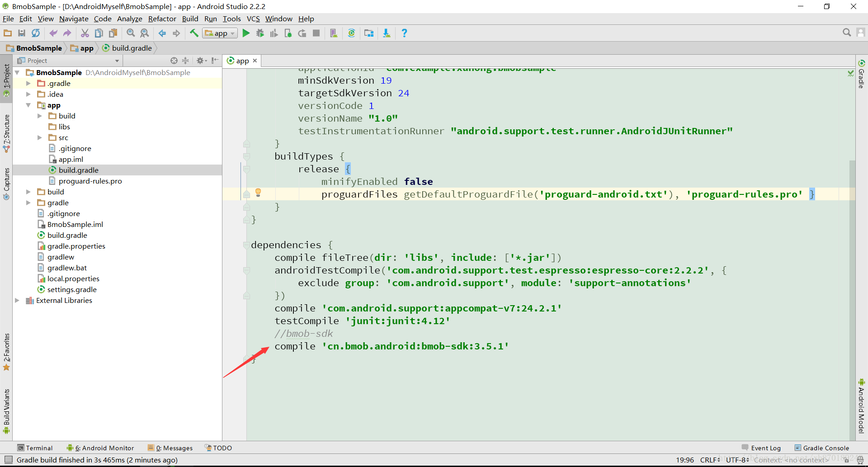Open the TODO tool window
The image size is (868, 467).
(x=218, y=448)
